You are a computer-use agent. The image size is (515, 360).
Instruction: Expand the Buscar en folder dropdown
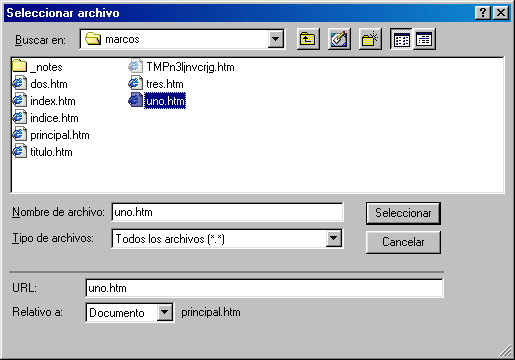(x=276, y=39)
